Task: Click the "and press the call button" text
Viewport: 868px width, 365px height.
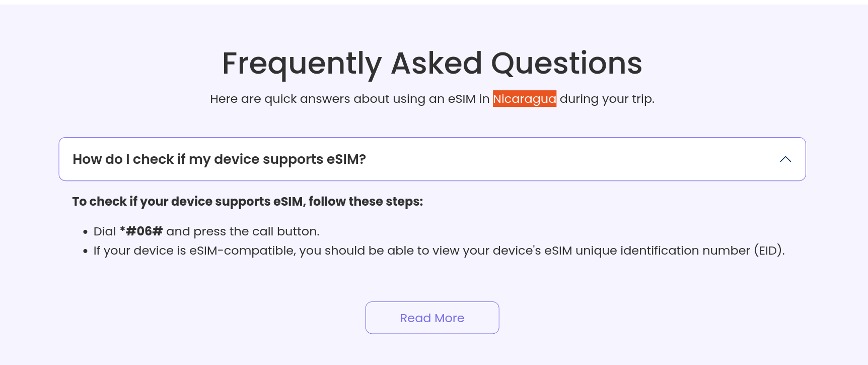Action: (243, 231)
